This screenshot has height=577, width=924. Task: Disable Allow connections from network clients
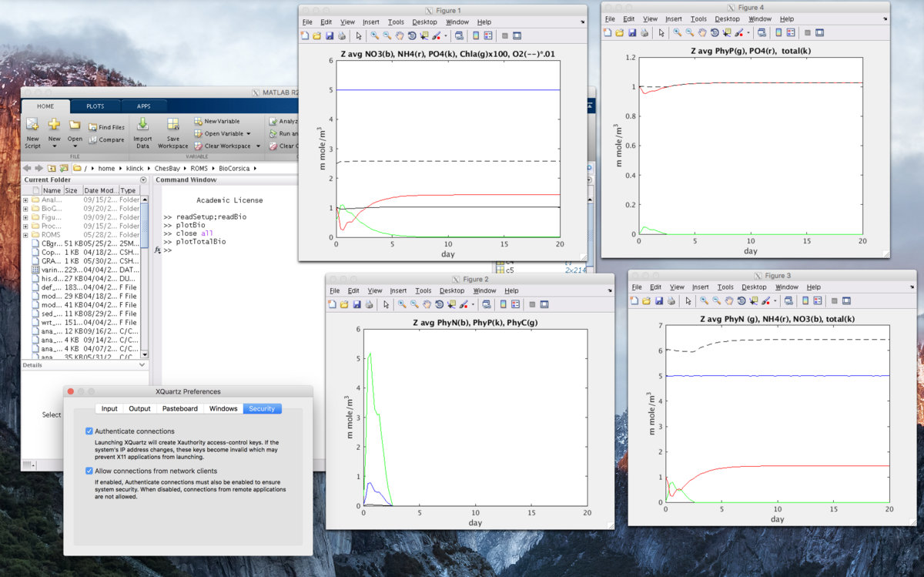(x=89, y=470)
